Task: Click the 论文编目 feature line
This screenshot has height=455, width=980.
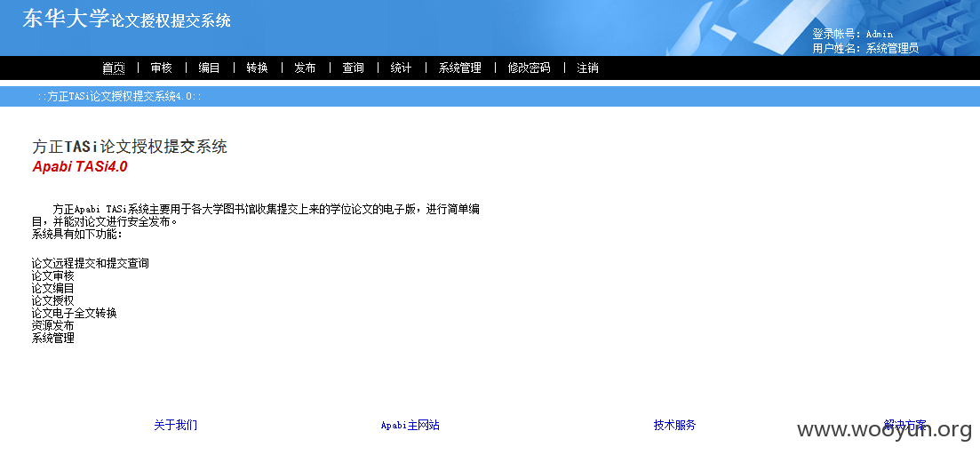Action: [x=53, y=289]
